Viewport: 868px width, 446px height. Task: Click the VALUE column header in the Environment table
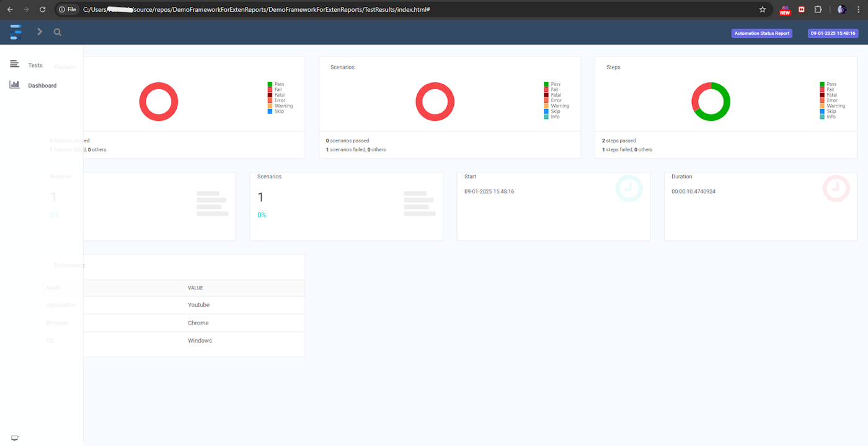point(195,288)
